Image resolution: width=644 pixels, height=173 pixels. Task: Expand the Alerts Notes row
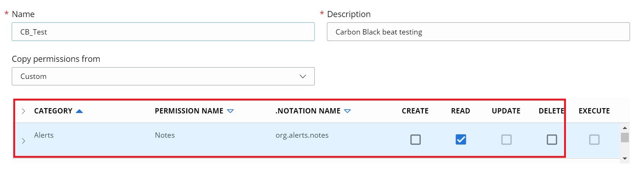click(23, 141)
